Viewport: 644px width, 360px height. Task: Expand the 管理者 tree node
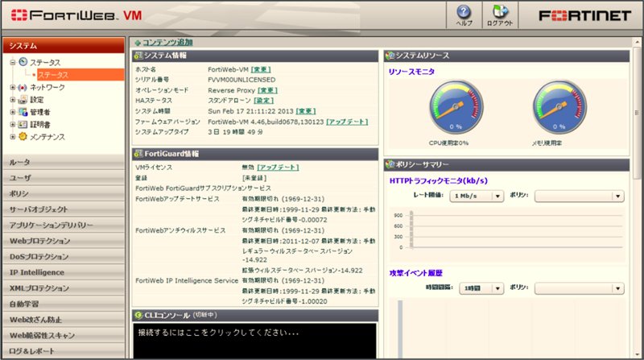point(13,112)
